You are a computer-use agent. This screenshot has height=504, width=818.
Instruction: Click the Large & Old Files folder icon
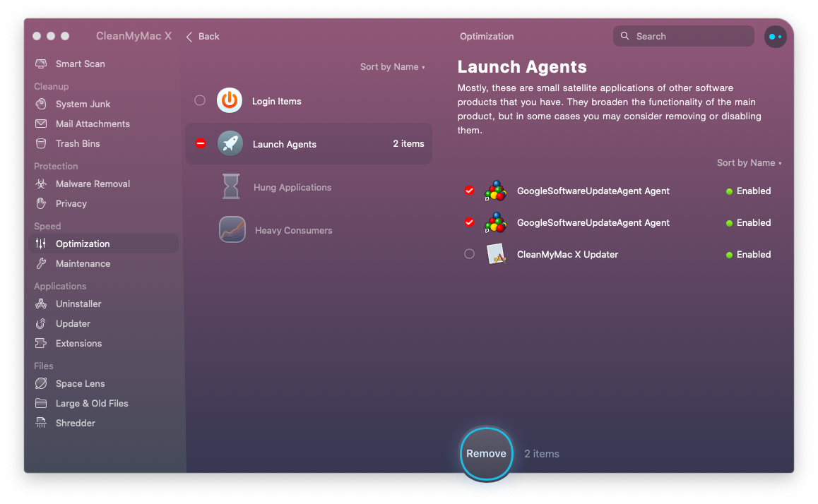(41, 403)
